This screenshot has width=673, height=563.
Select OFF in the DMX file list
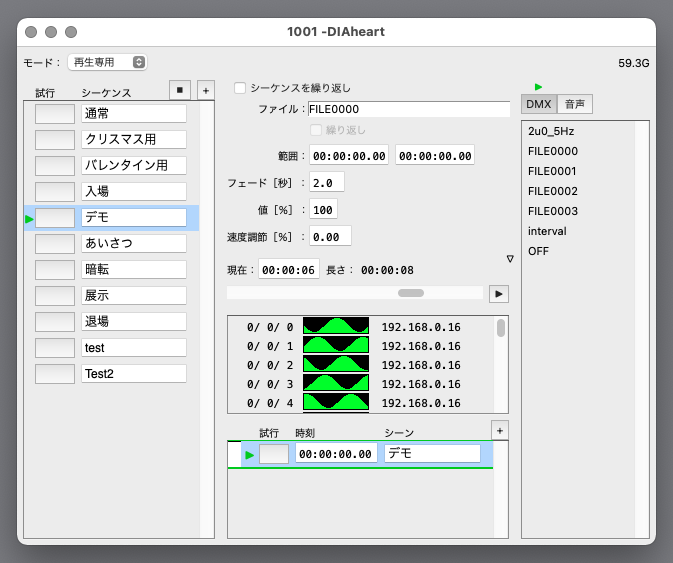[538, 251]
